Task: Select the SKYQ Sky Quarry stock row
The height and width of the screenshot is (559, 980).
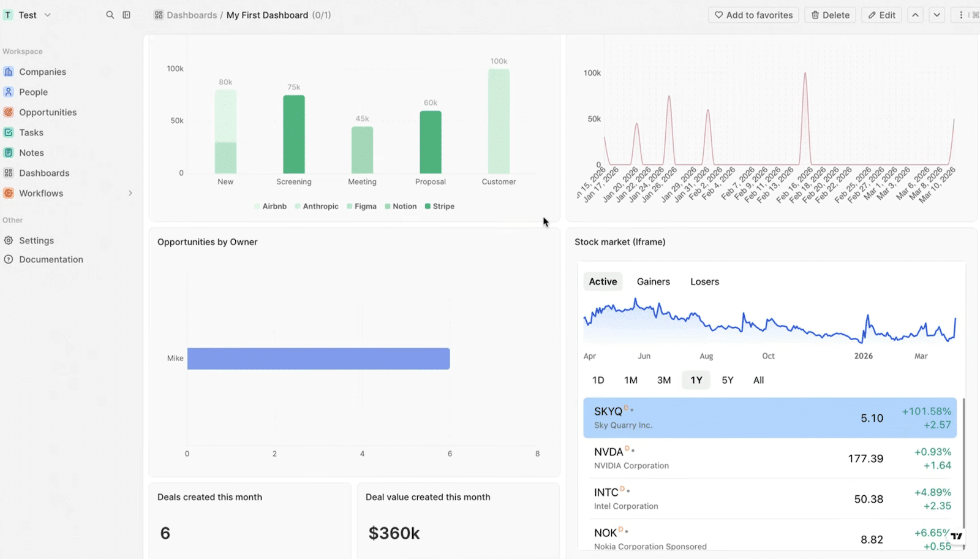Action: [x=770, y=418]
